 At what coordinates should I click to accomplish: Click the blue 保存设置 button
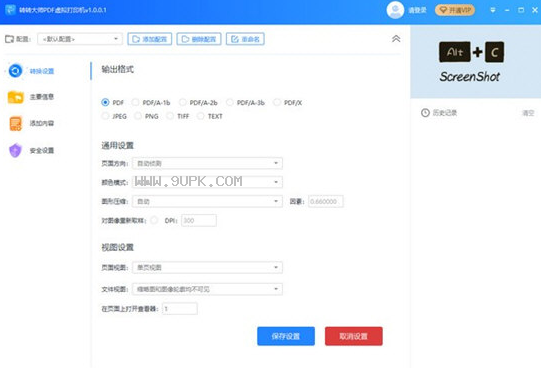click(x=286, y=336)
